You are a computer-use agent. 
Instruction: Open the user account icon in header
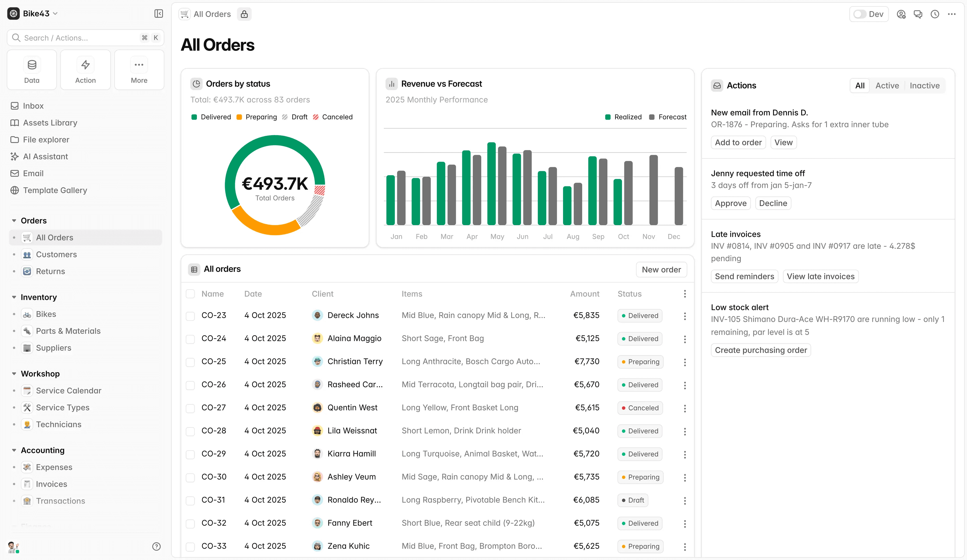pos(901,14)
